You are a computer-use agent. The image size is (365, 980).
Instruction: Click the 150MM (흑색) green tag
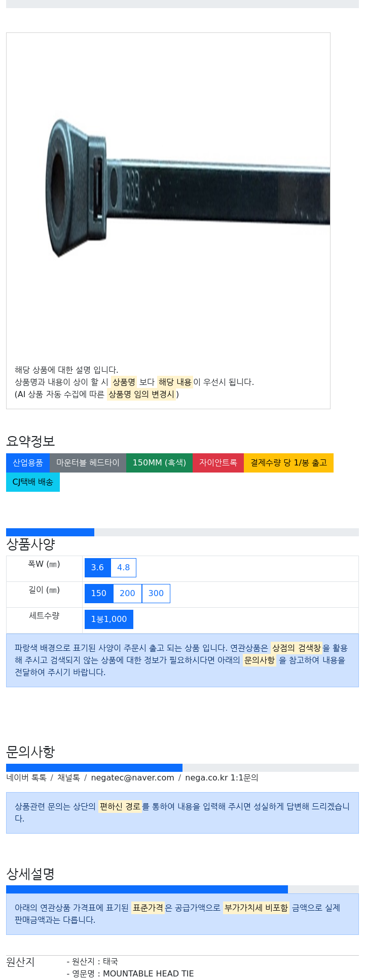(159, 463)
